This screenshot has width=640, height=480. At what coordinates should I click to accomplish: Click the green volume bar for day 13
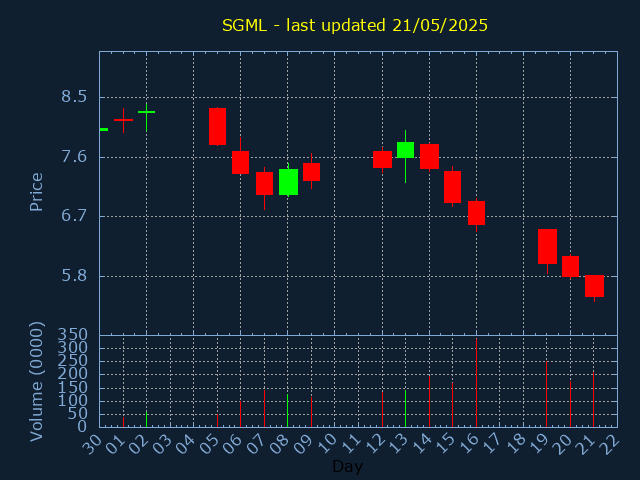click(x=405, y=409)
